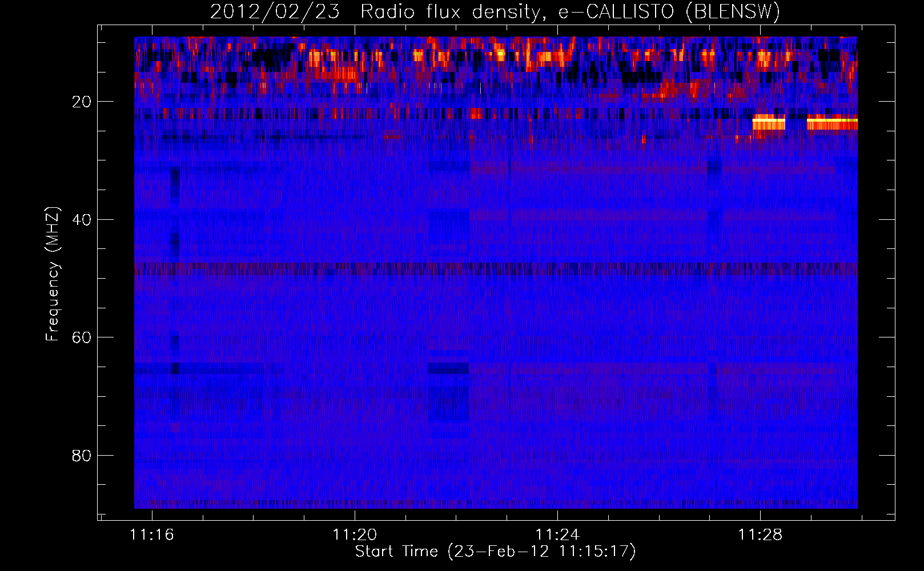This screenshot has height=571, width=924.
Task: Click the second bright yellow burst after 11:29
Action: 832,123
